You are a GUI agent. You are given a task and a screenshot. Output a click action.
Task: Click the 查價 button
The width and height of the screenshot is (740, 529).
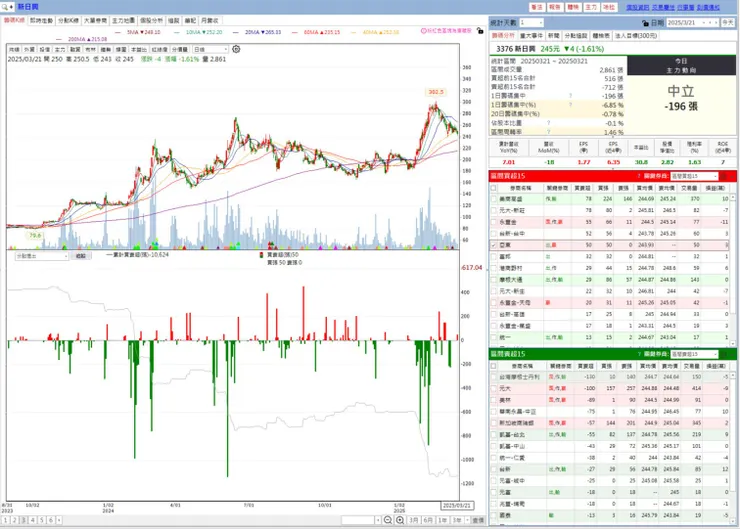tap(479, 520)
